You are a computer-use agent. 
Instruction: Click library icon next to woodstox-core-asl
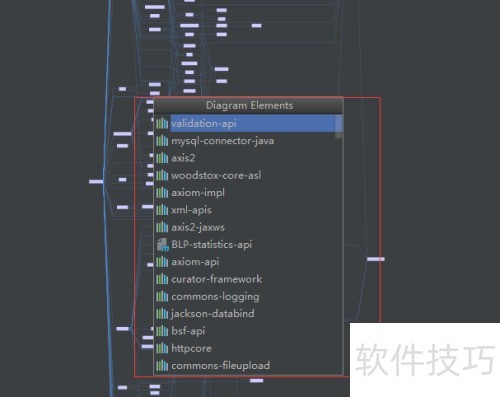(x=162, y=175)
